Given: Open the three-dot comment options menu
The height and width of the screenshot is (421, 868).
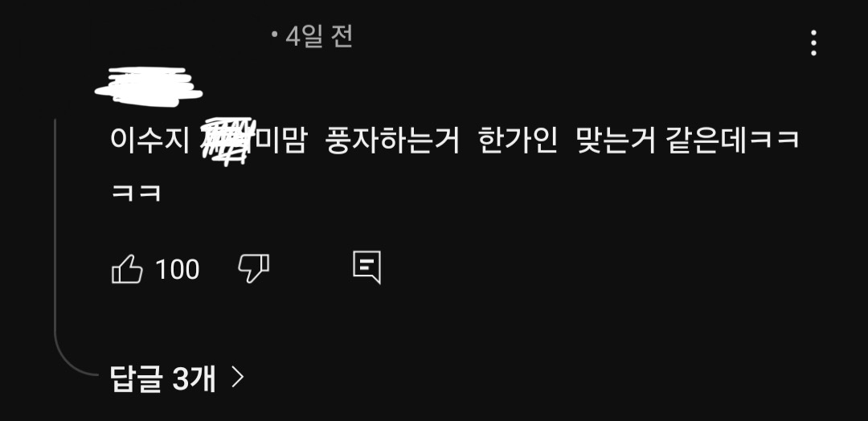Looking at the screenshot, I should pyautogui.click(x=813, y=43).
